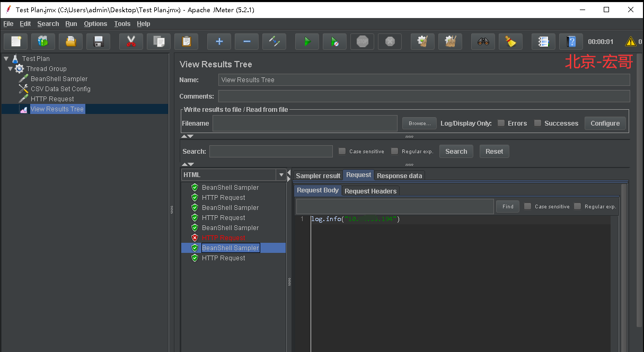Screen dimensions: 644x352
Task: Switch to the Sampler result tab
Action: (x=318, y=175)
